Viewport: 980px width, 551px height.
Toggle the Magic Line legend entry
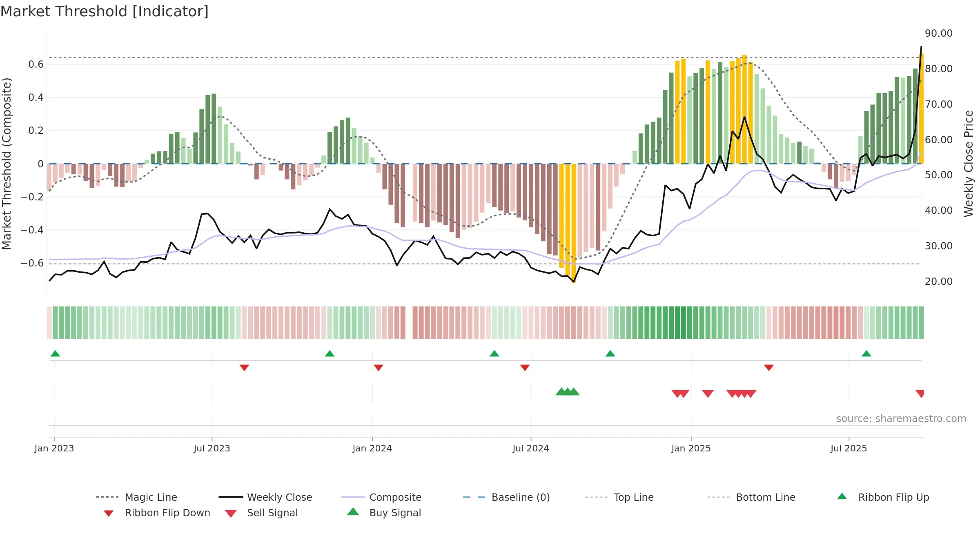[137, 497]
